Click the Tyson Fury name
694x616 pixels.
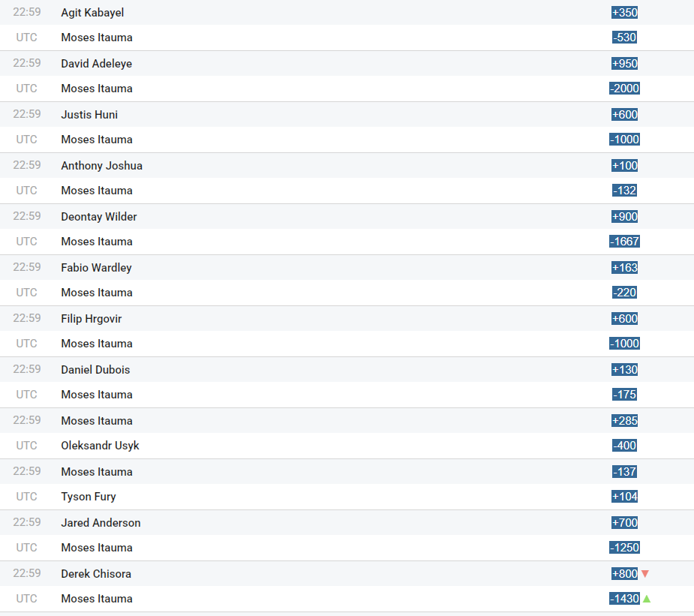pos(89,497)
